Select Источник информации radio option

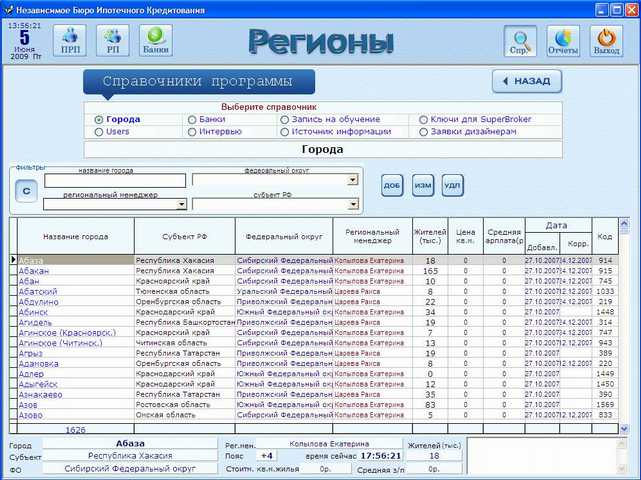[285, 132]
